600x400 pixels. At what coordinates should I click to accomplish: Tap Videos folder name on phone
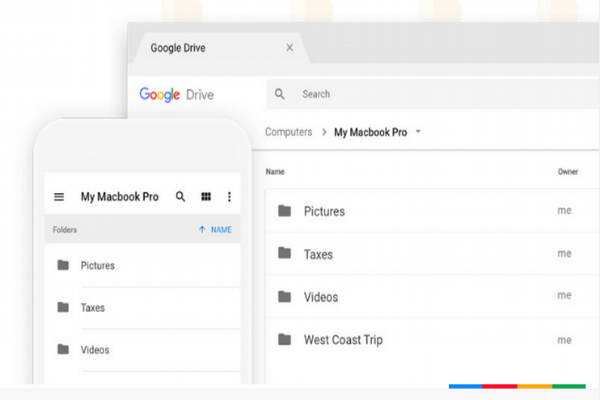(95, 349)
